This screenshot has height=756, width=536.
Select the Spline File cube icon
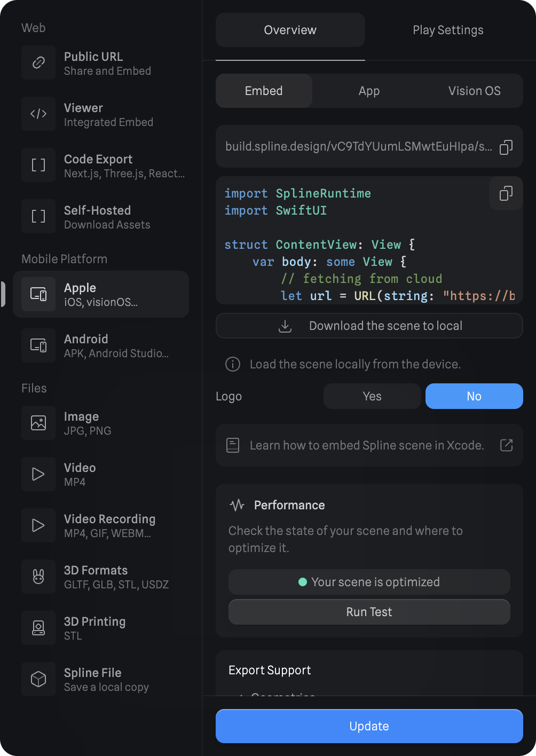pos(38,679)
